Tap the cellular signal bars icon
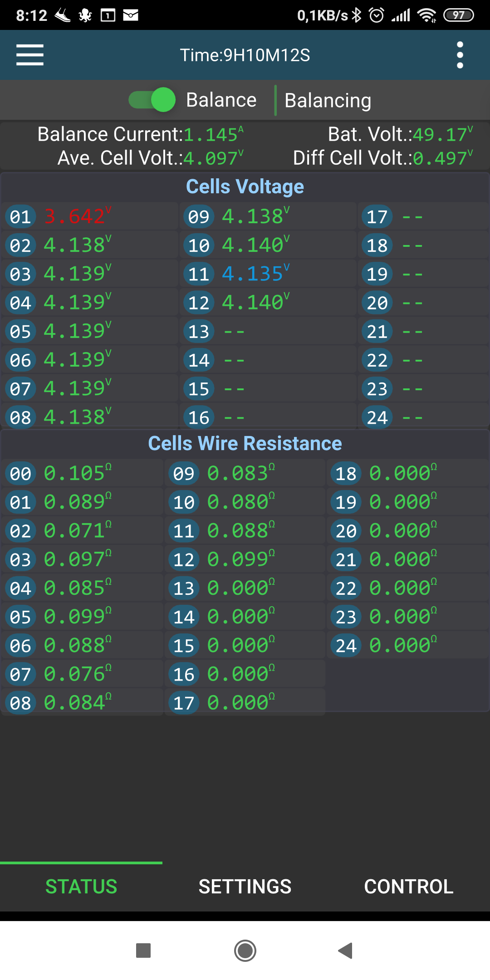Viewport: 490px width, 980px height. tap(401, 15)
